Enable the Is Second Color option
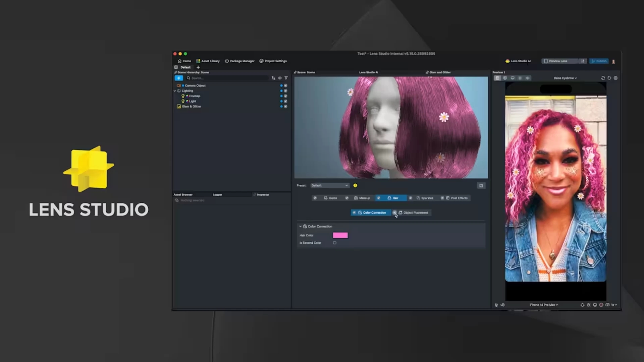Image resolution: width=644 pixels, height=362 pixels. point(334,243)
